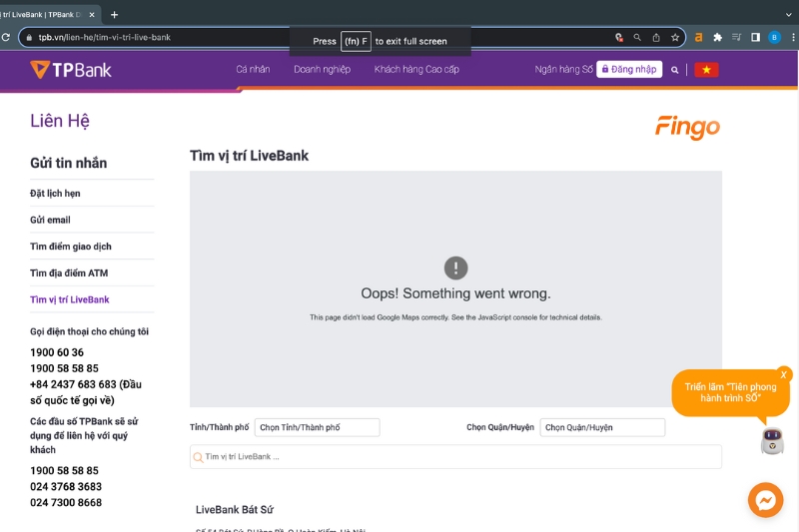Switch language via the Vietnam flag icon
Screen dimensions: 799x532
706,70
